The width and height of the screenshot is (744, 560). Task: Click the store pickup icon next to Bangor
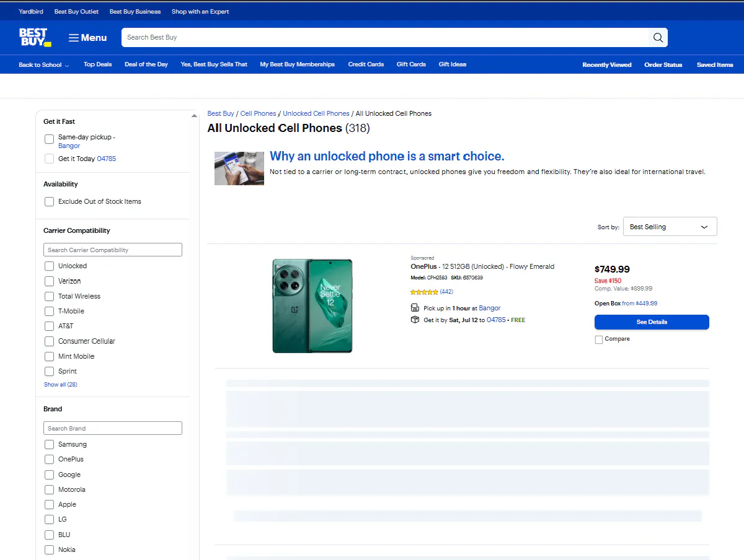click(414, 307)
